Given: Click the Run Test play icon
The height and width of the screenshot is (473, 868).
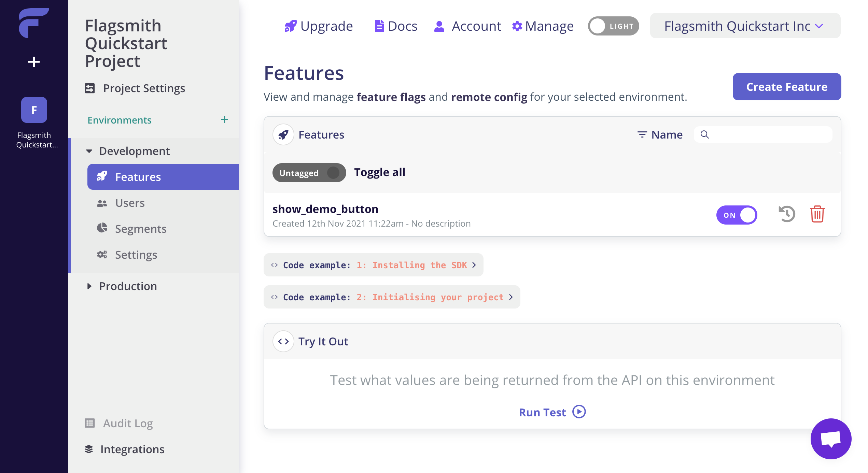Looking at the screenshot, I should (579, 412).
